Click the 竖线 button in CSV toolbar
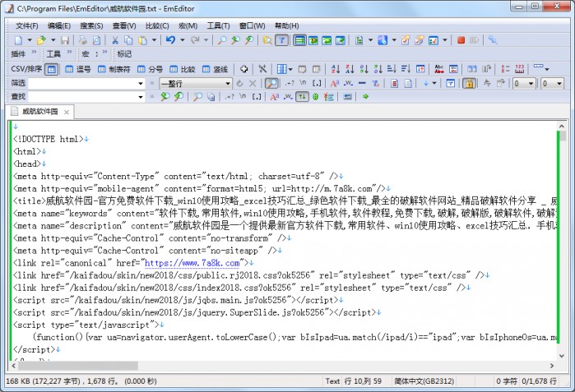 tap(216, 69)
